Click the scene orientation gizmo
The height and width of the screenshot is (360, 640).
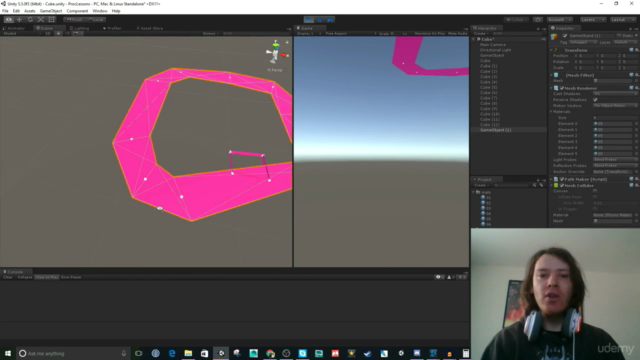[276, 52]
